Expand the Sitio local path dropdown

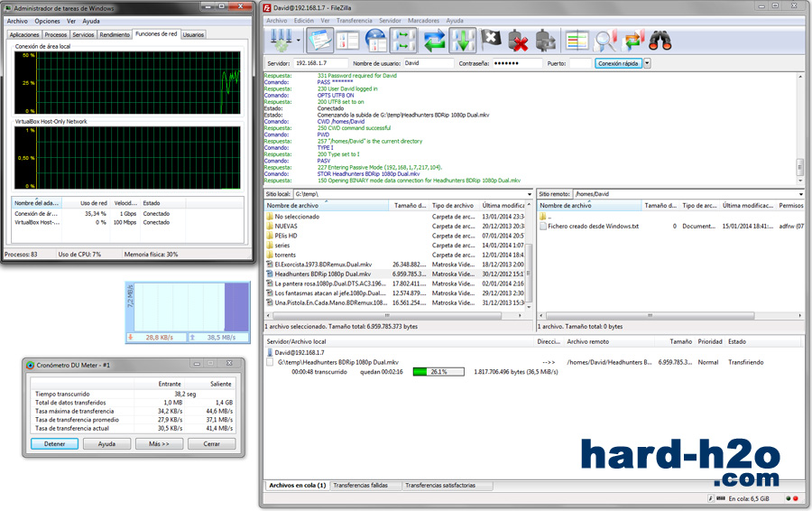[529, 194]
